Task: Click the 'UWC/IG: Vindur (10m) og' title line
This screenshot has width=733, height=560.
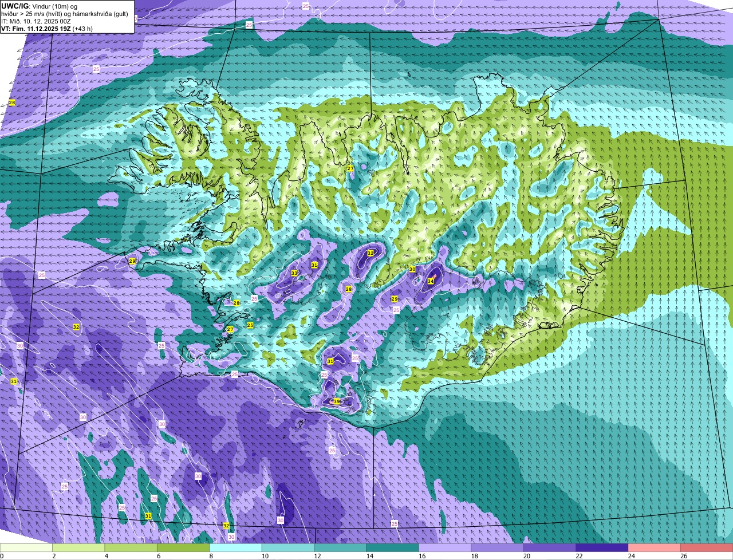Action: pyautogui.click(x=39, y=6)
